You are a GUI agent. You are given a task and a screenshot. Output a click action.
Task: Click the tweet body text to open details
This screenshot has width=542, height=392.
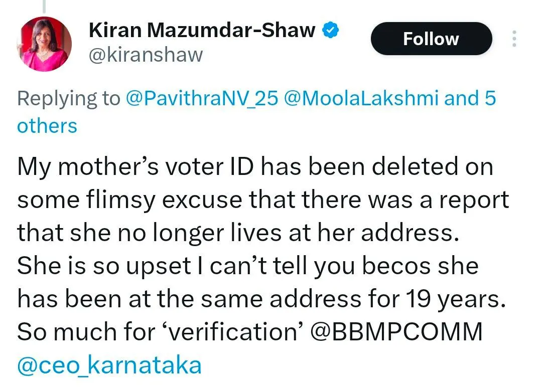(251, 232)
